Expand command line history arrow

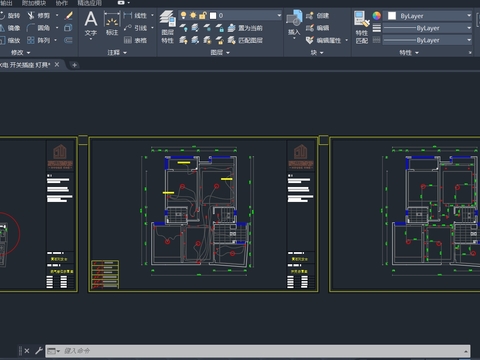[466, 351]
